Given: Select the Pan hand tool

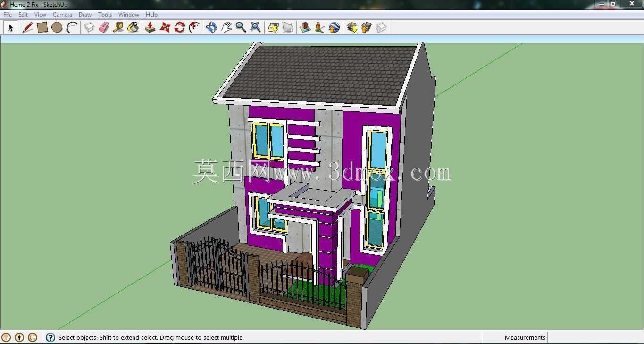Looking at the screenshot, I should tap(226, 27).
